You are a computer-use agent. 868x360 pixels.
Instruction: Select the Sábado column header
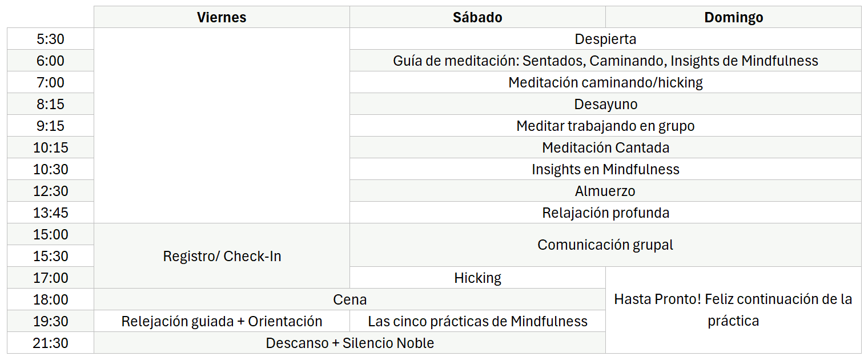click(477, 17)
